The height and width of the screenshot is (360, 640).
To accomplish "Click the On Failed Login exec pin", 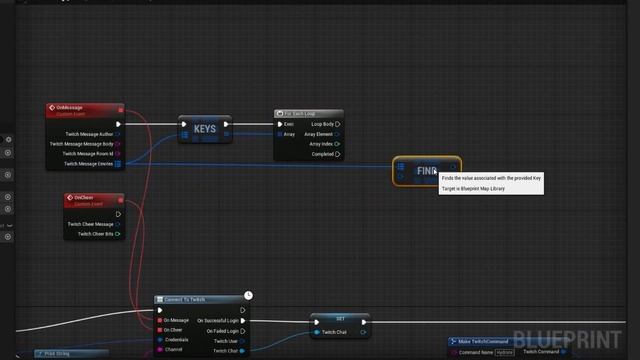I will pos(242,331).
